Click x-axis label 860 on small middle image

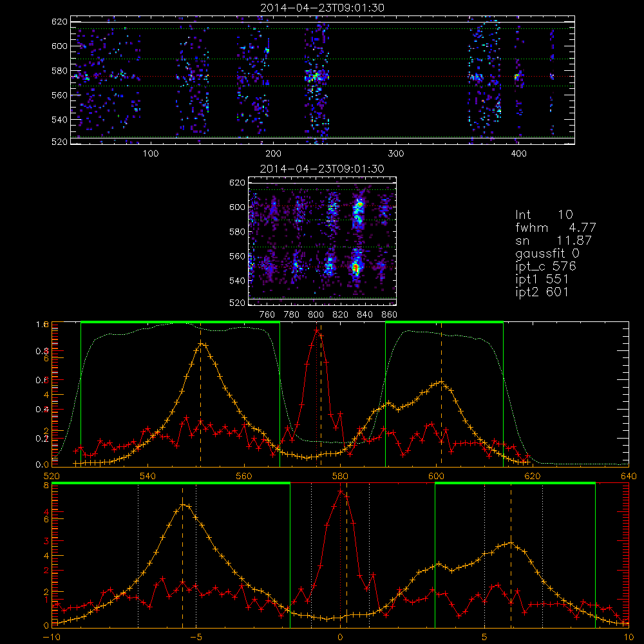pos(390,315)
